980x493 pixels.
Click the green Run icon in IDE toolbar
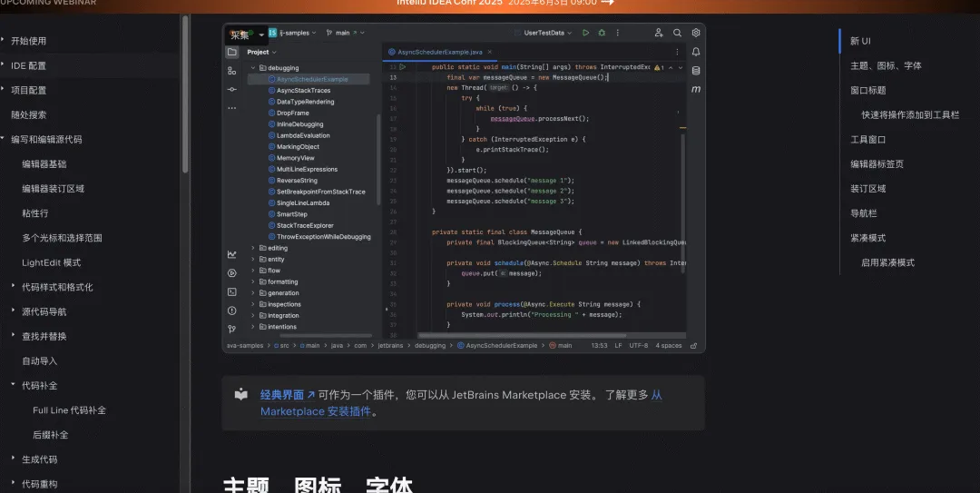(x=585, y=33)
